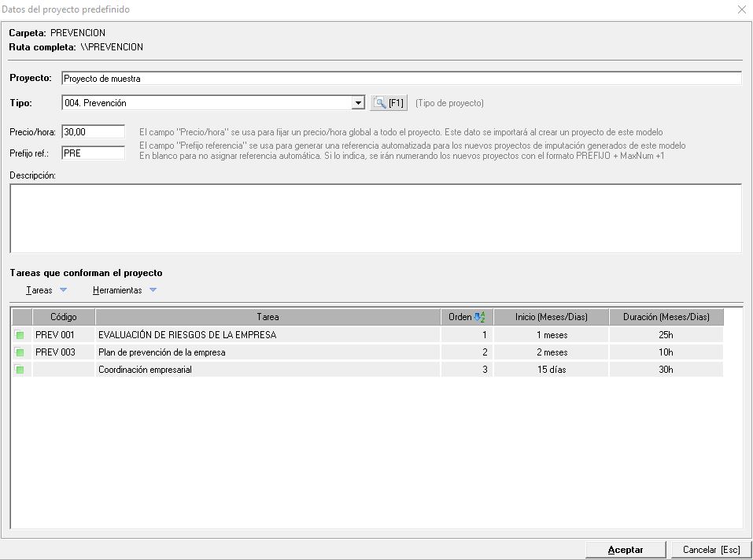Expand the Tipo dropdown arrow

[x=358, y=103]
